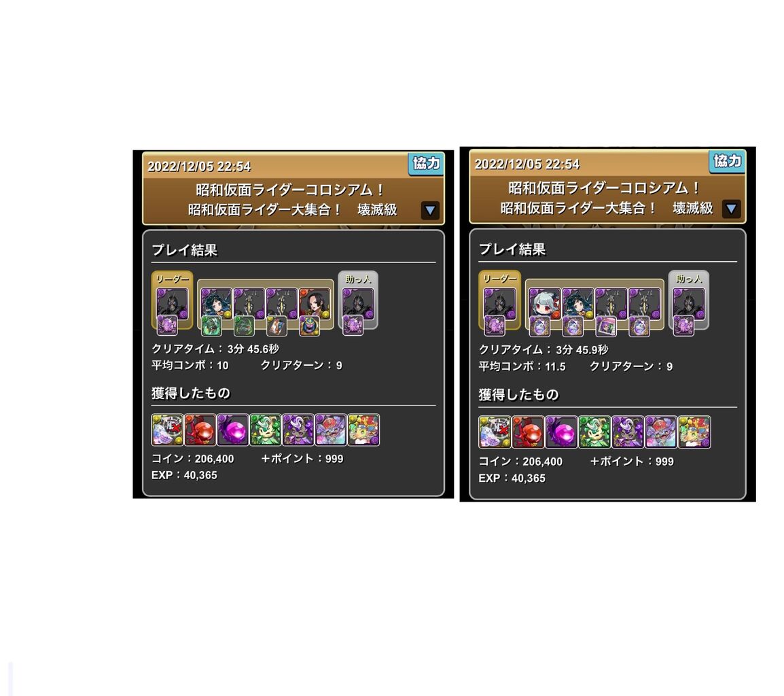
Task: Expand the right panel's blue dropdown arrow
Action: 731,209
